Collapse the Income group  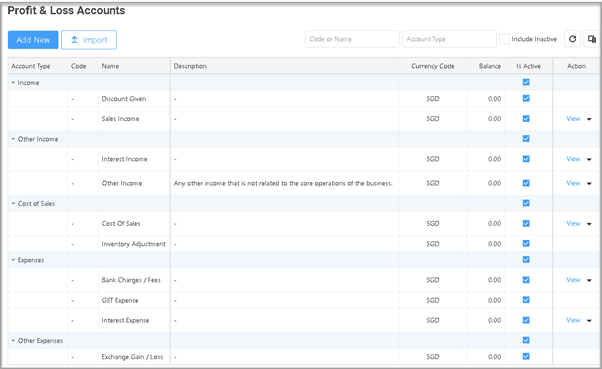[x=13, y=83]
